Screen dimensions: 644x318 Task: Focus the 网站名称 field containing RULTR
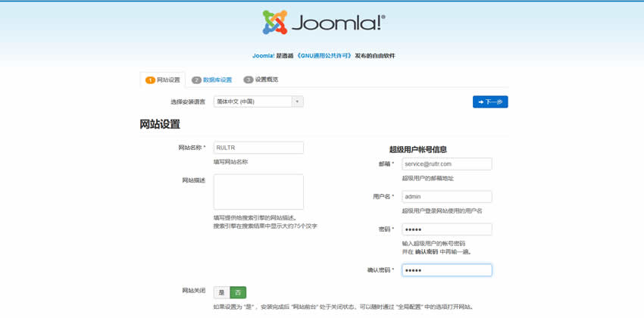[258, 148]
